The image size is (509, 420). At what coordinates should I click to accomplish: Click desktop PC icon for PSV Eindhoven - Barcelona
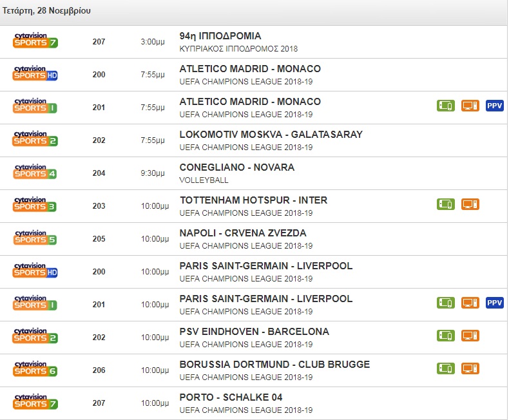pos(470,336)
